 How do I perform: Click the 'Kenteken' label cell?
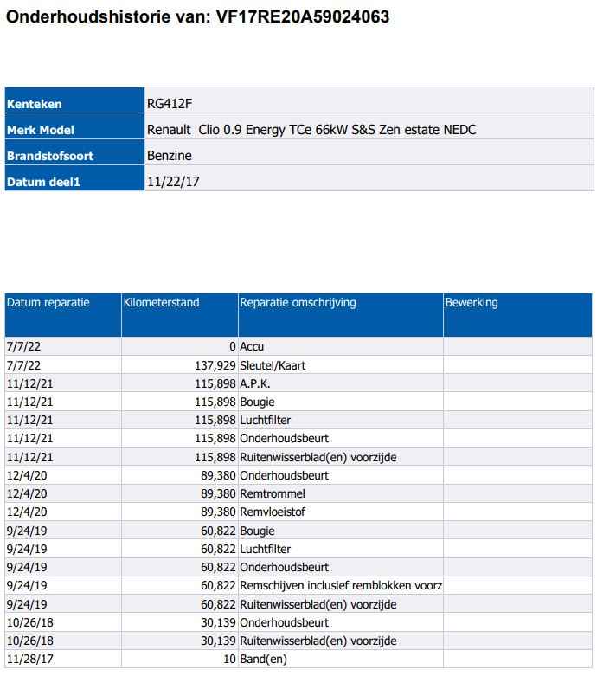click(x=74, y=100)
